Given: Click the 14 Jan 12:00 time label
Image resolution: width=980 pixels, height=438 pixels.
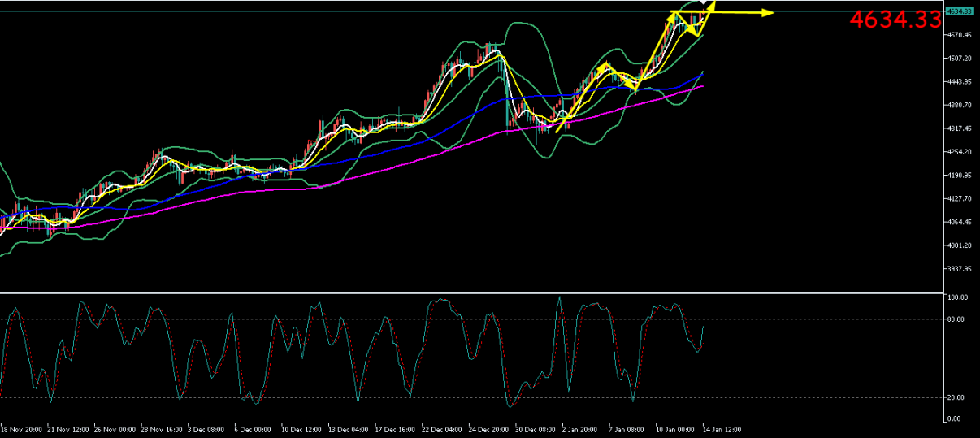Looking at the screenshot, I should coord(722,429).
